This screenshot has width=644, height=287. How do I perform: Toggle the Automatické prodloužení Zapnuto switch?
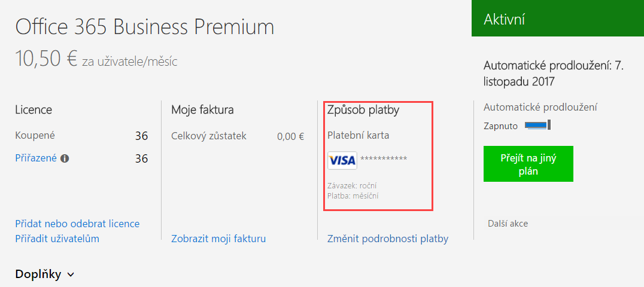pyautogui.click(x=537, y=125)
